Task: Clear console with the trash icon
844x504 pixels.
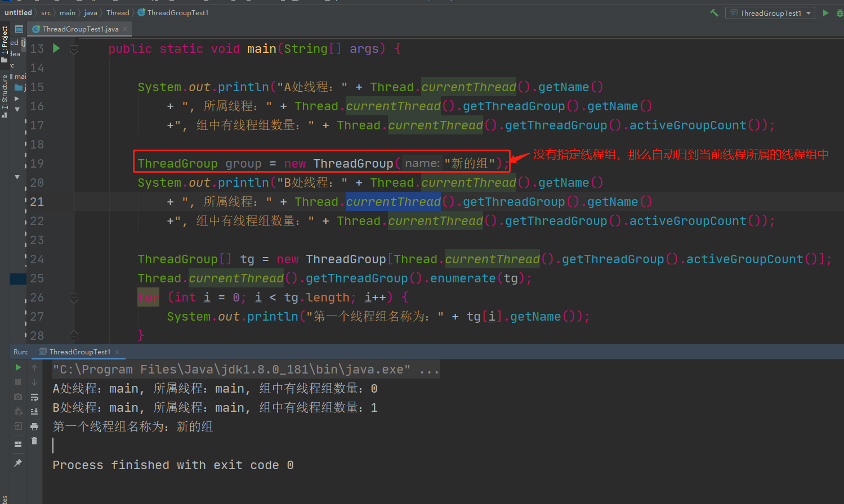Action: 34,441
